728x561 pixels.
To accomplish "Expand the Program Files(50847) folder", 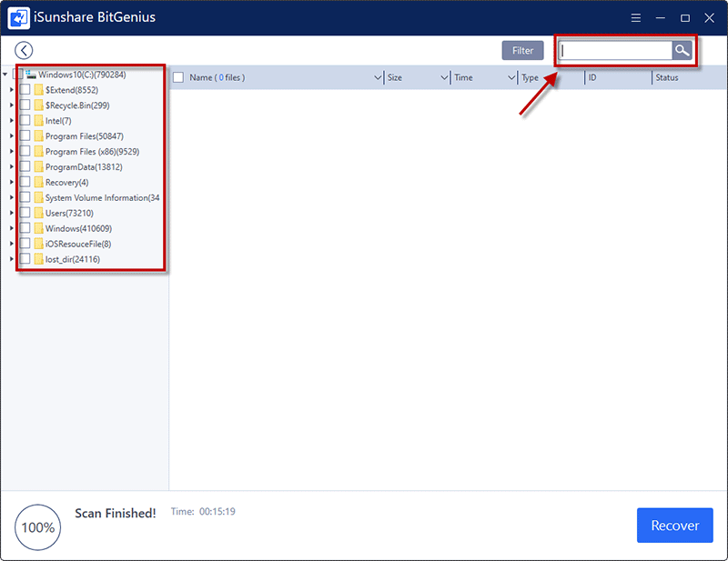I will pos(12,135).
